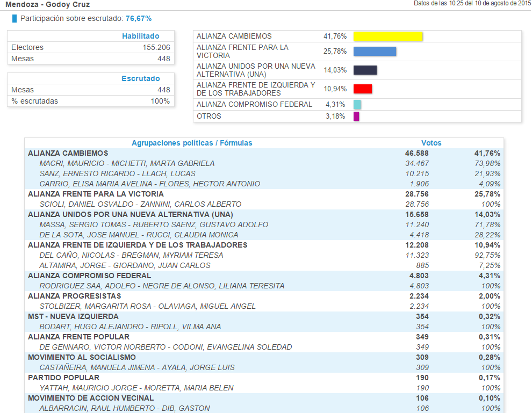Click the 76,67% participation value
Screen dimensions: 532x413
tap(139, 19)
